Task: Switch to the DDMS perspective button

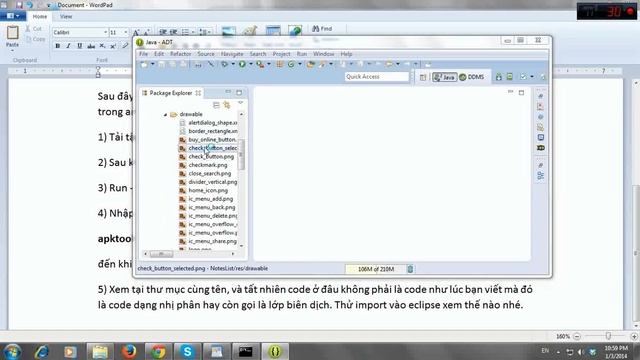Action: pyautogui.click(x=471, y=77)
